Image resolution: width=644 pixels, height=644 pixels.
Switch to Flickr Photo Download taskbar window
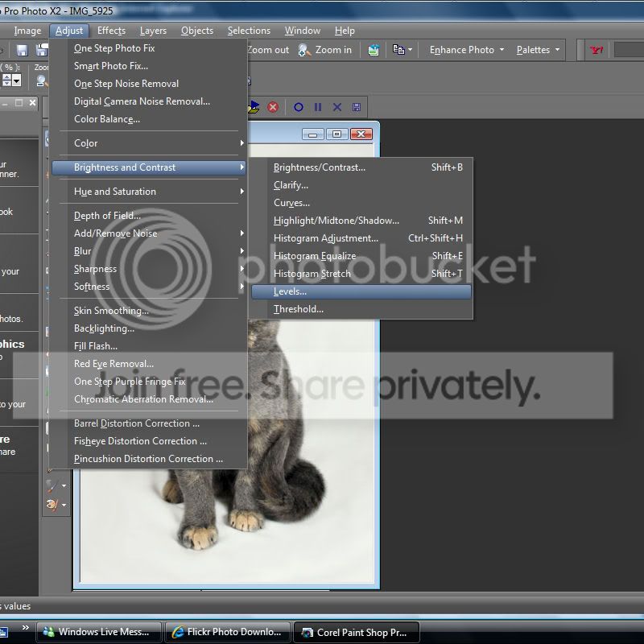click(x=228, y=632)
